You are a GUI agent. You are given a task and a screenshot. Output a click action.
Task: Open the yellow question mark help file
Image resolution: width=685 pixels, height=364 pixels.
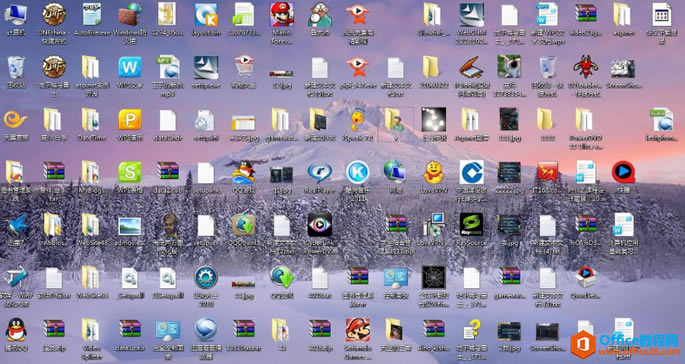[471, 330]
